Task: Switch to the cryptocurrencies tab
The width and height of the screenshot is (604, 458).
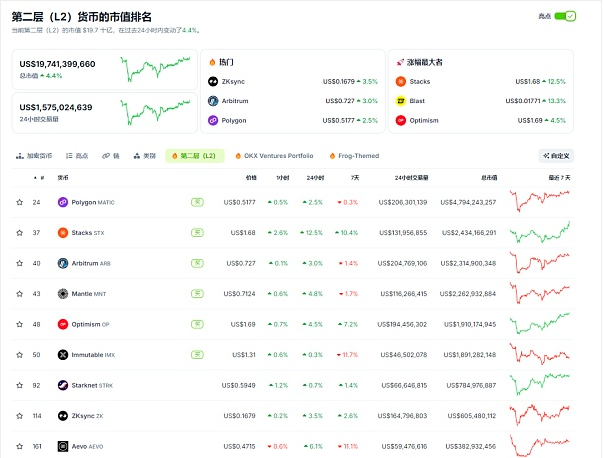Action: (34, 156)
